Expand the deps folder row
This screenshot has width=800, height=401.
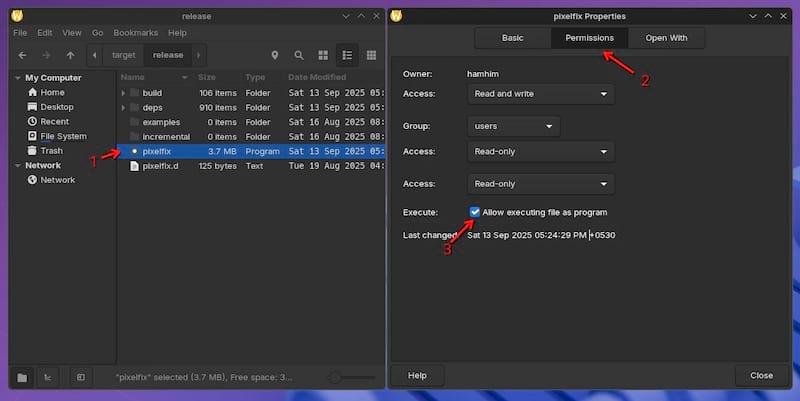[123, 108]
